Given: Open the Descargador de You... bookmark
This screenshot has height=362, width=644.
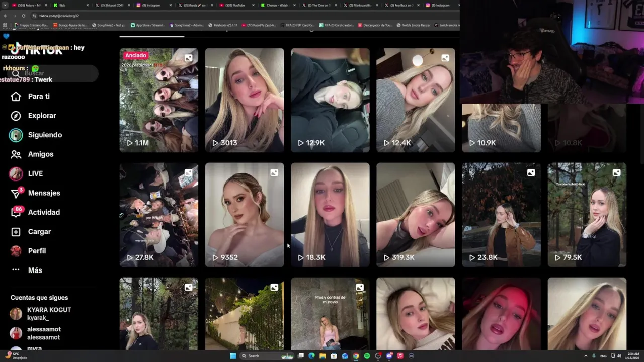Looking at the screenshot, I should pyautogui.click(x=375, y=25).
